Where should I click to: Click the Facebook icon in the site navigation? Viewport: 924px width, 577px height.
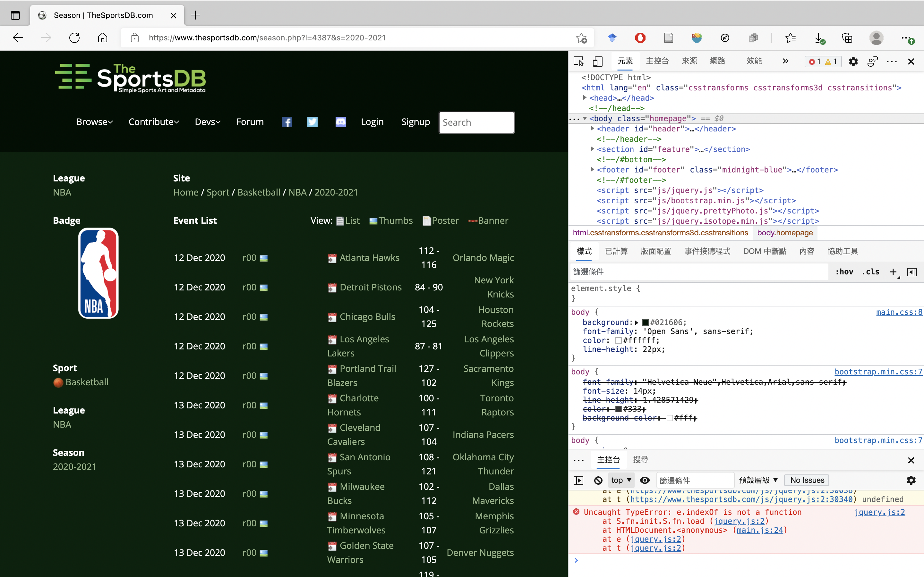click(x=287, y=122)
